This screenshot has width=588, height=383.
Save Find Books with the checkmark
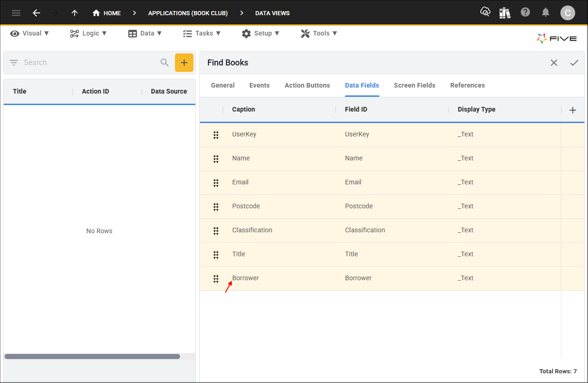tap(574, 63)
